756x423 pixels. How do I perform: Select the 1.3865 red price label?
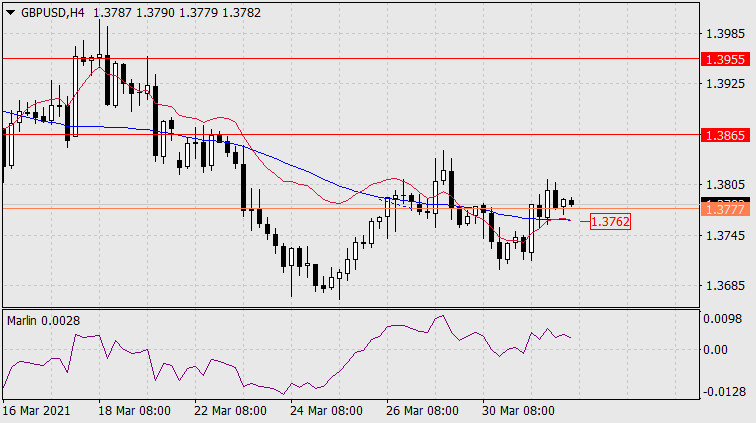click(x=726, y=135)
